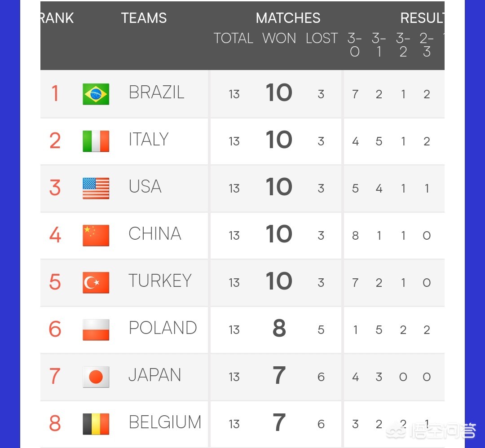Click the Belgium flag icon
Image resolution: width=485 pixels, height=448 pixels.
(96, 424)
